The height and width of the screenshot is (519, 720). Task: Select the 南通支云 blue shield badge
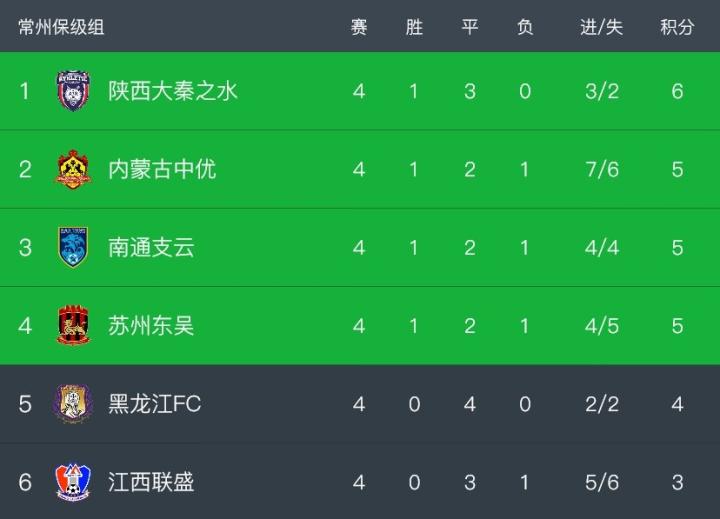point(73,247)
